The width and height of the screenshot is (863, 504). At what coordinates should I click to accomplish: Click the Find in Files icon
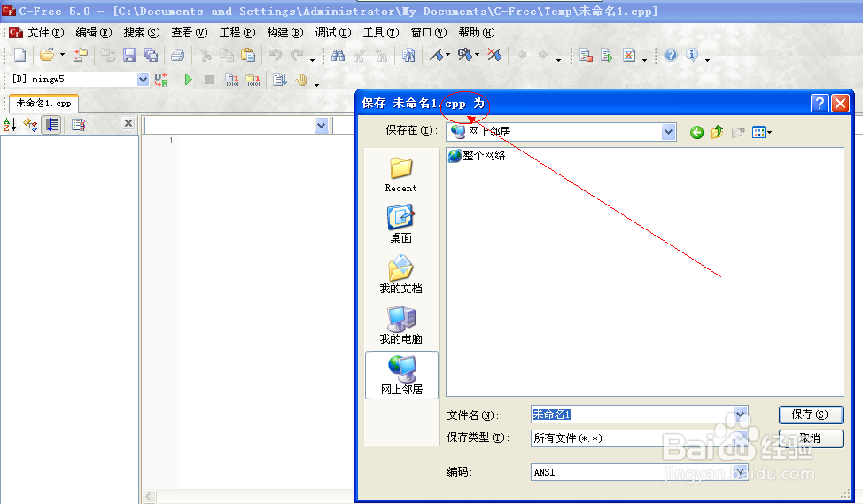pyautogui.click(x=408, y=55)
